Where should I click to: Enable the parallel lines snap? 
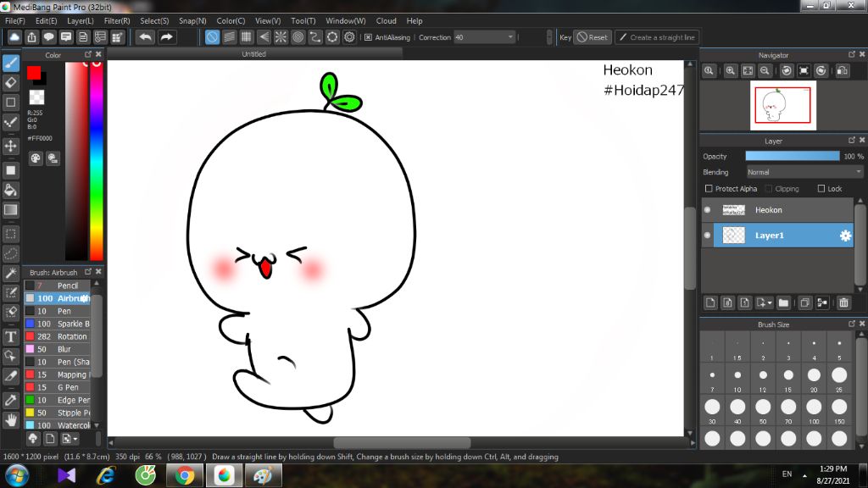[229, 37]
